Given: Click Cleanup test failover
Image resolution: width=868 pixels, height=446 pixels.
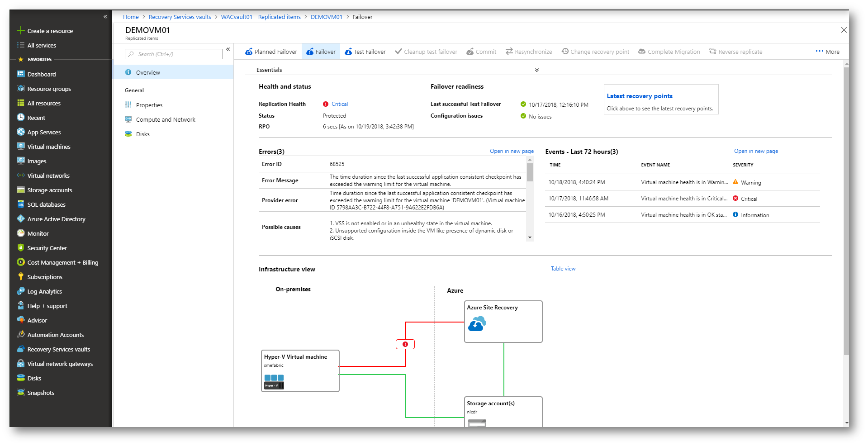Looking at the screenshot, I should click(x=426, y=52).
